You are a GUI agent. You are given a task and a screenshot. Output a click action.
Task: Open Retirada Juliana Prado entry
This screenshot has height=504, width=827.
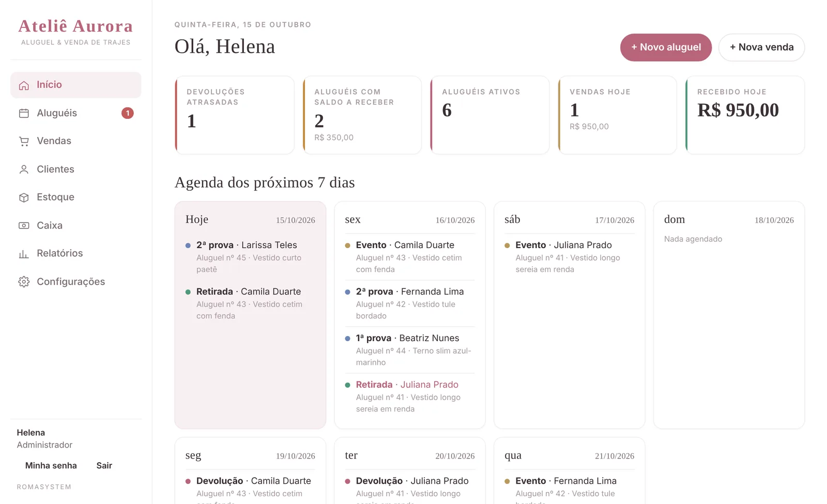coord(410,396)
